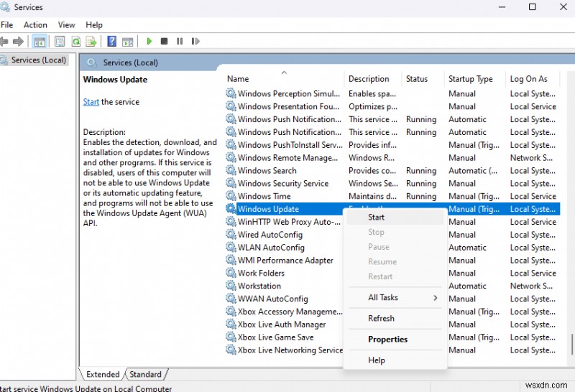Click the Pause Service toolbar icon
This screenshot has width=575, height=392.
[x=180, y=41]
